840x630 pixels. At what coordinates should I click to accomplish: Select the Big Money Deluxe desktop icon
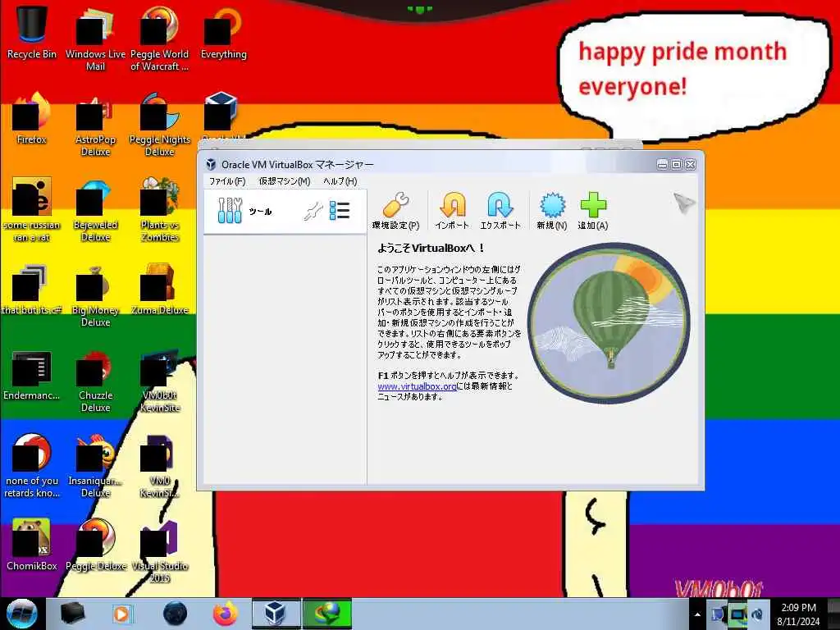click(x=95, y=295)
